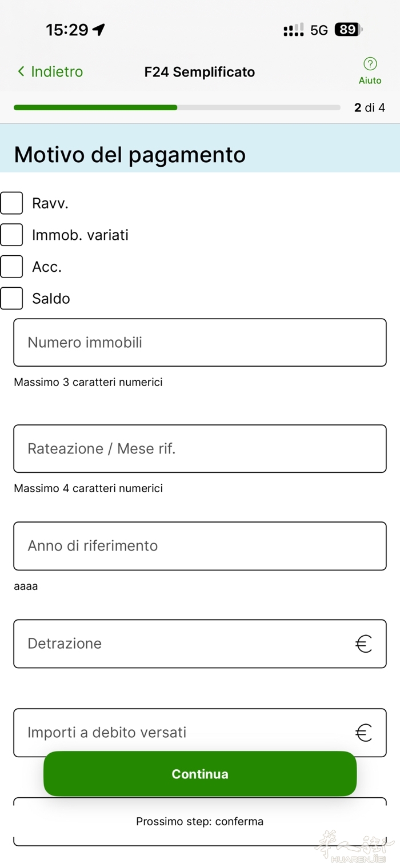This screenshot has height=868, width=400.
Task: Select the Saldo checkbox
Action: pos(11,298)
